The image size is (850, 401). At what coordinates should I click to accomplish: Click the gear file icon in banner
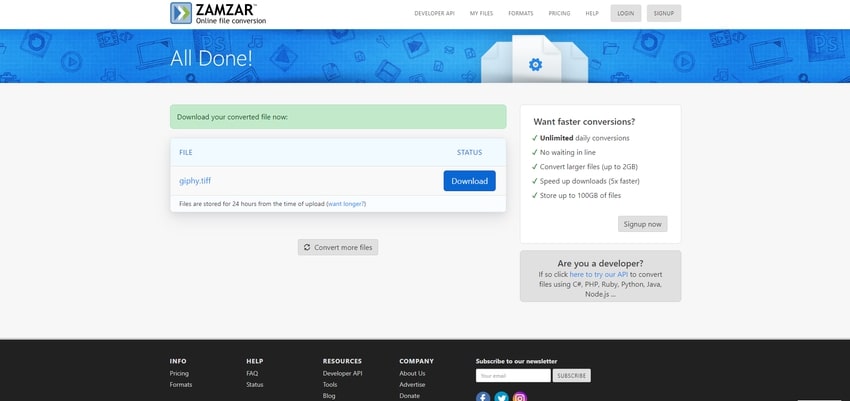(535, 64)
